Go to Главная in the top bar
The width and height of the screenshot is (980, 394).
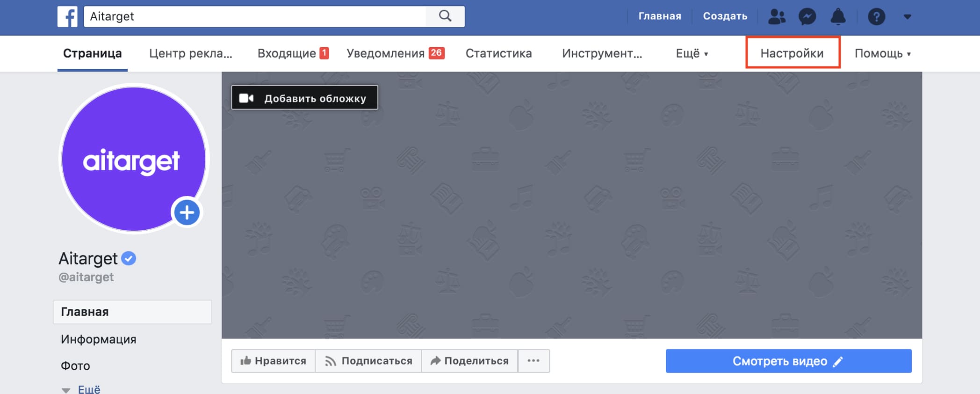[x=660, y=16]
